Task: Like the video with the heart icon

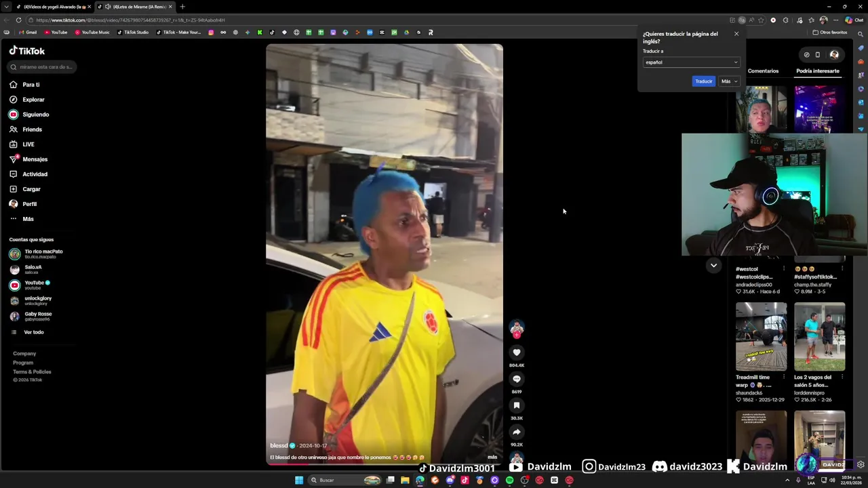Action: click(517, 352)
